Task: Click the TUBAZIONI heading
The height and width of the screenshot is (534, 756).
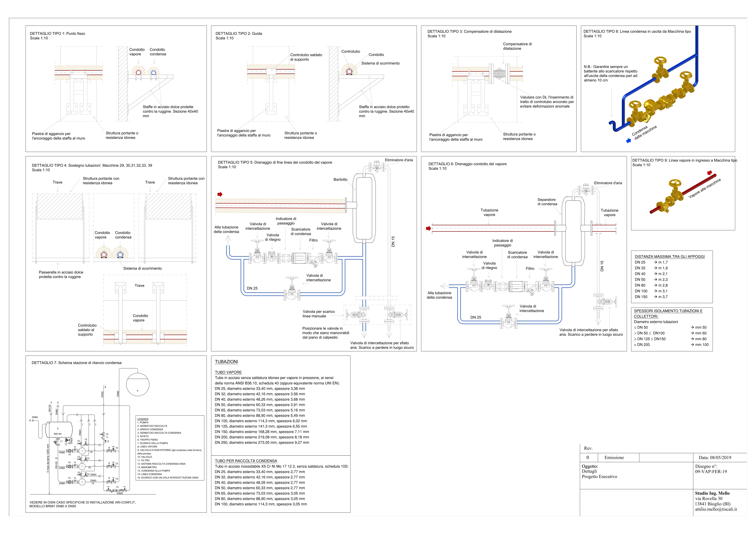Action: [226, 362]
